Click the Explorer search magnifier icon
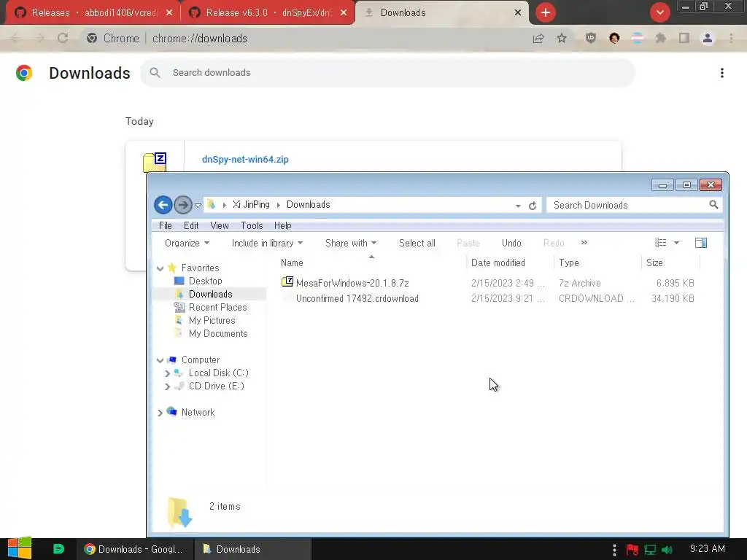The width and height of the screenshot is (747, 560). point(713,205)
